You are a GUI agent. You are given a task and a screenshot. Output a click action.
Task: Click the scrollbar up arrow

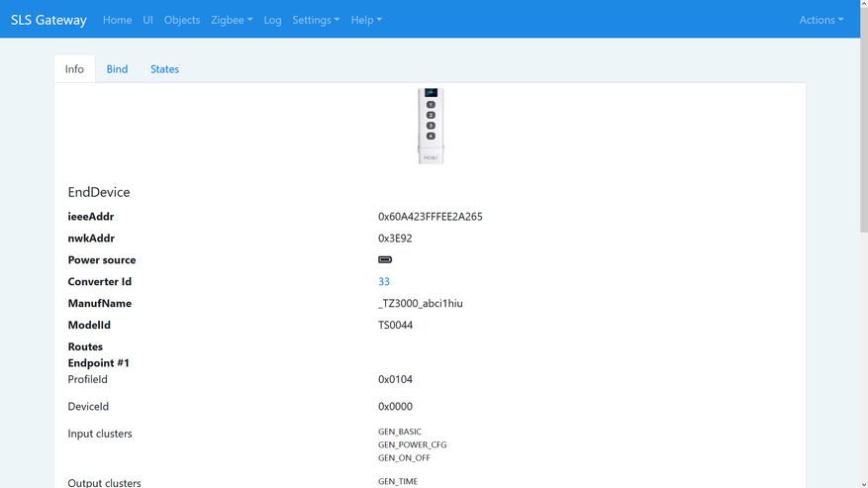pos(863,5)
